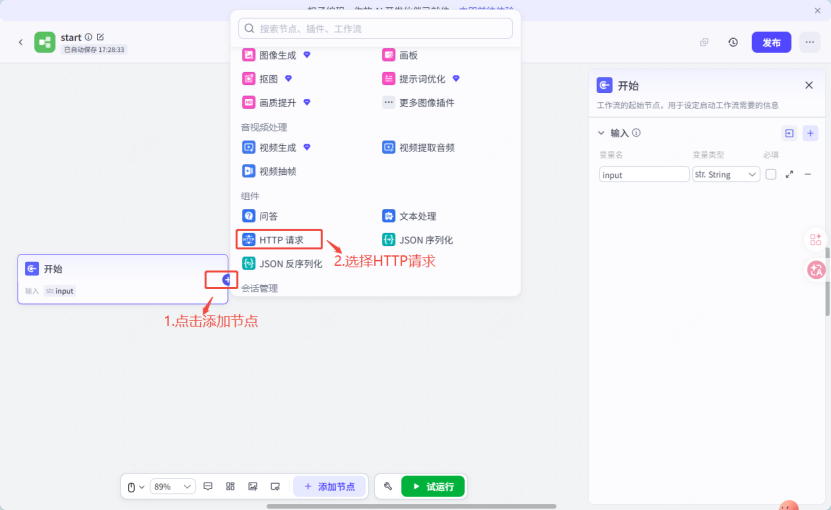Close the 开始 configuration panel
Screen dimensions: 831x510
pos(809,85)
